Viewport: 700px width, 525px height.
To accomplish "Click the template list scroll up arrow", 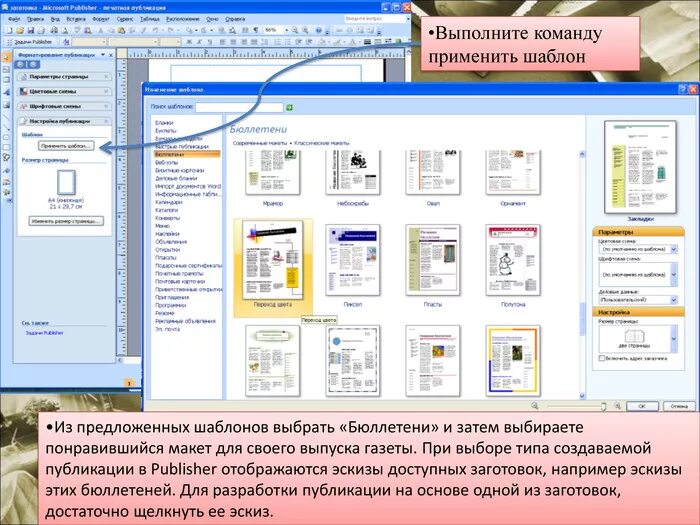I will [582, 154].
